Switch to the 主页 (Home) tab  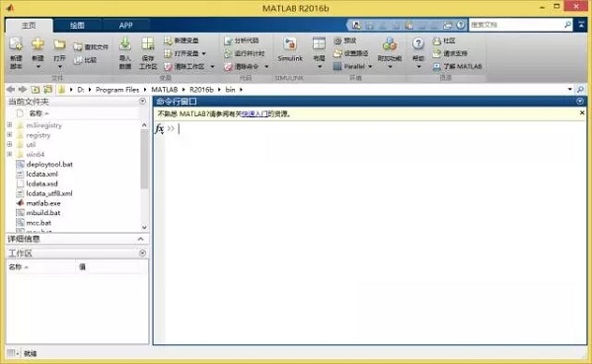29,26
